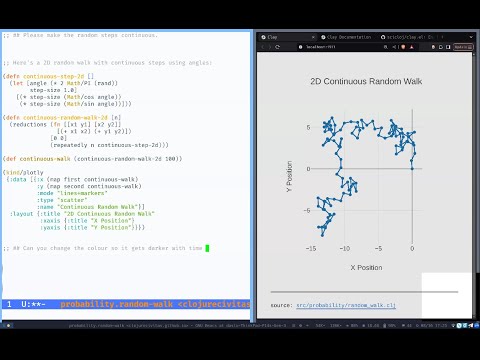This screenshot has height=360, width=480.
Task: Expand the tab search dropdown chevron
Action: pyautogui.click(x=471, y=37)
